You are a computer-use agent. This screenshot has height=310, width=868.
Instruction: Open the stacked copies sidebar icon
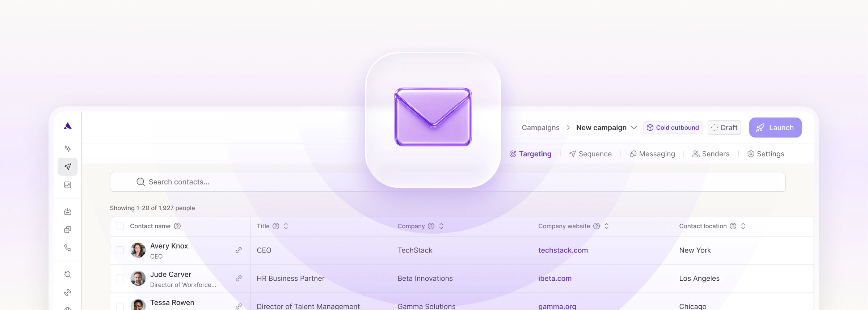tap(68, 230)
